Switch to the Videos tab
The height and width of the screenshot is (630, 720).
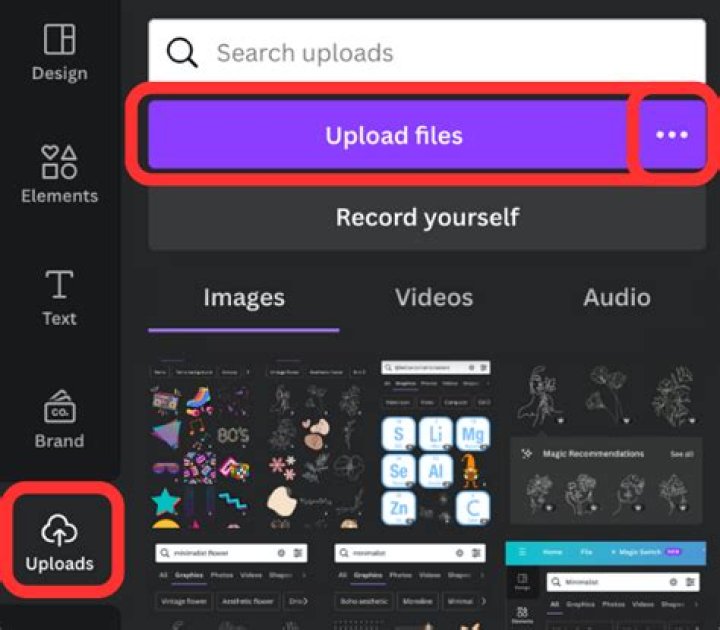pyautogui.click(x=433, y=297)
